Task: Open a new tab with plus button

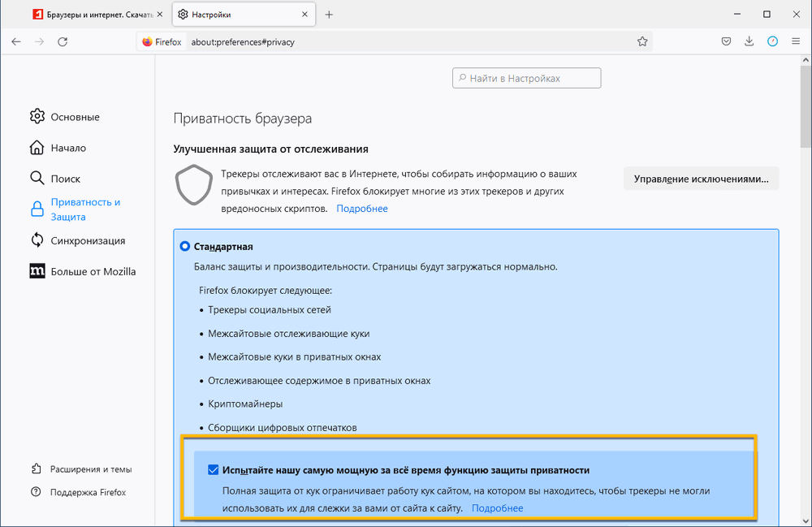Action: point(329,15)
